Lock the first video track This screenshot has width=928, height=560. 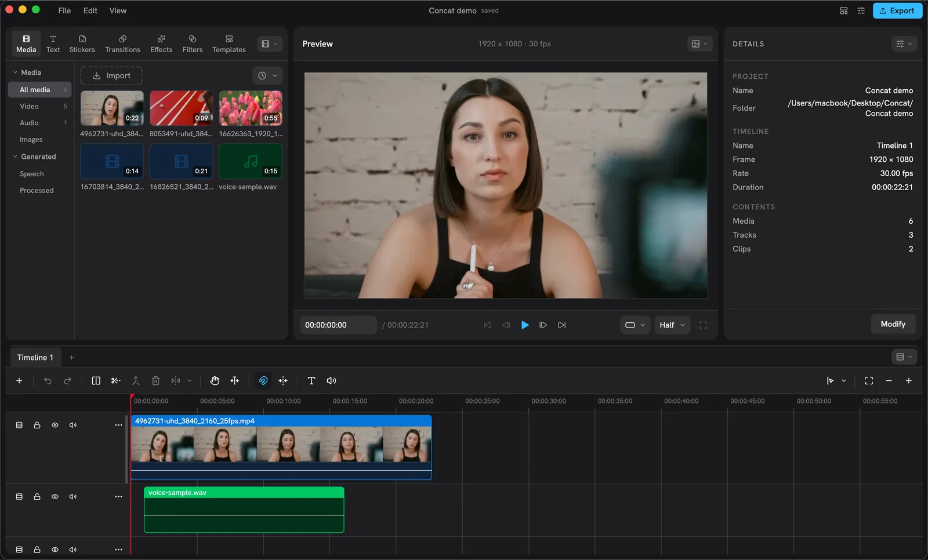tap(37, 425)
